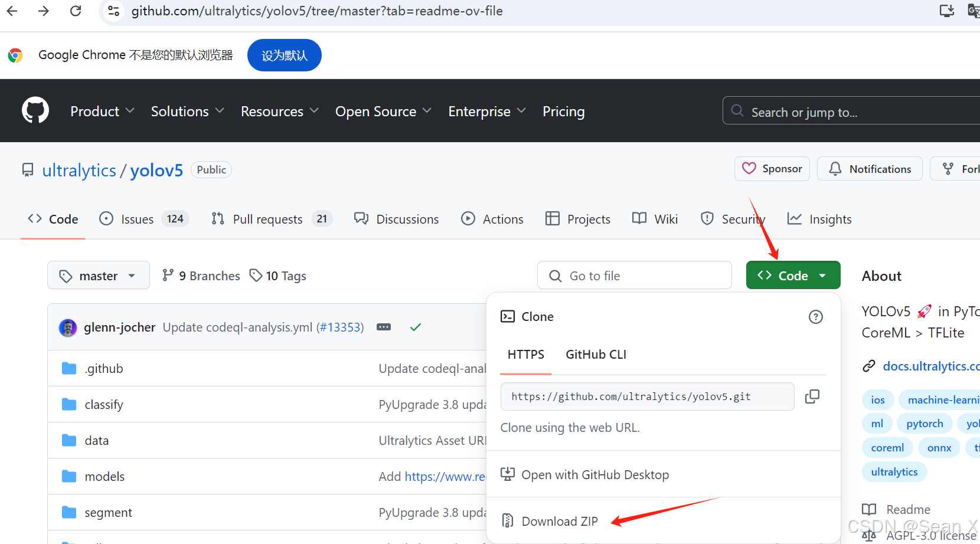Viewport: 980px width, 544px height.
Task: Click the Download ZIP file icon
Action: click(x=507, y=521)
